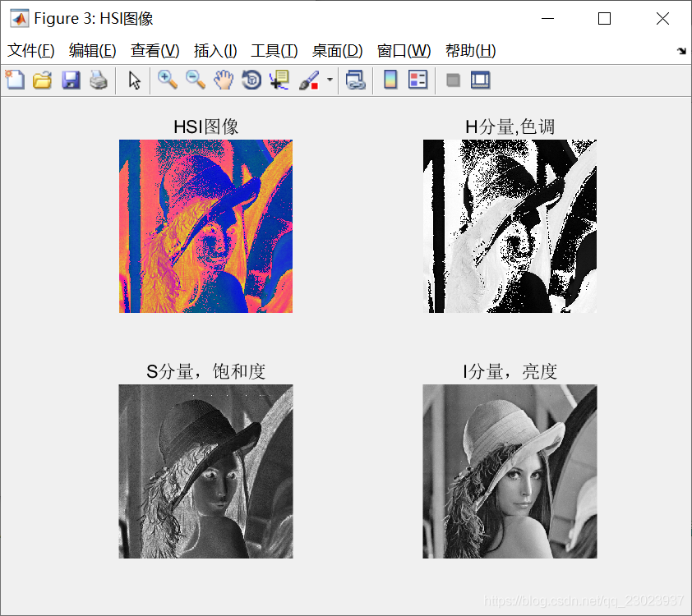This screenshot has width=692, height=616.
Task: Save the figure using the floppy disk icon
Action: 71,80
